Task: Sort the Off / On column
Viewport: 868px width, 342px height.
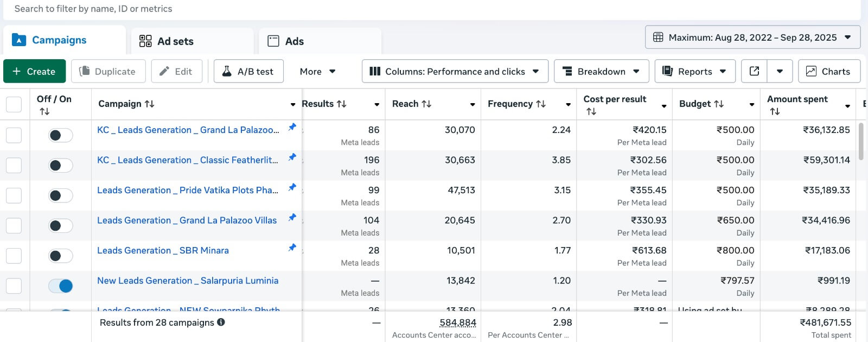Action: [44, 111]
